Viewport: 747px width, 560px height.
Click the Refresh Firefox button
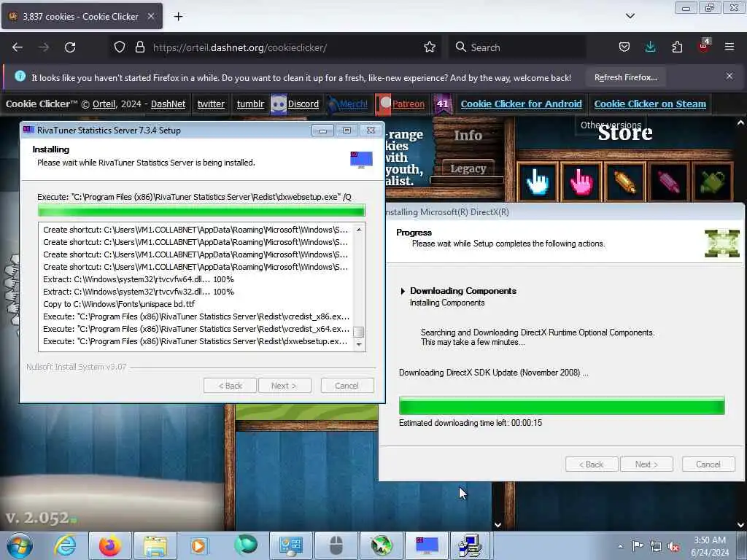(x=625, y=77)
